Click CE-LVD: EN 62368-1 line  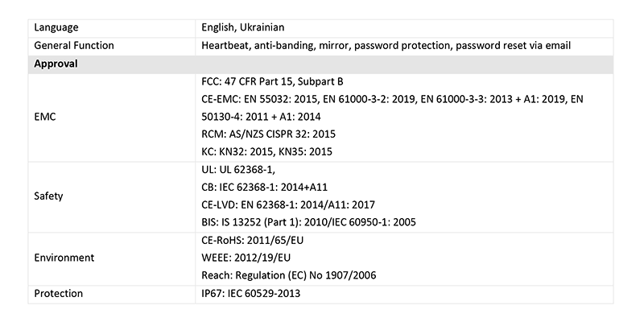[x=288, y=204]
